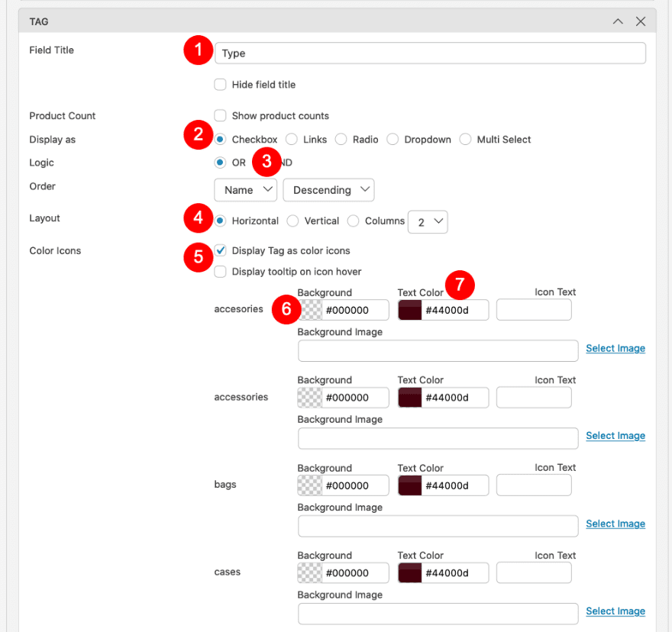Click "Select Image" for accesories tag

(x=615, y=348)
